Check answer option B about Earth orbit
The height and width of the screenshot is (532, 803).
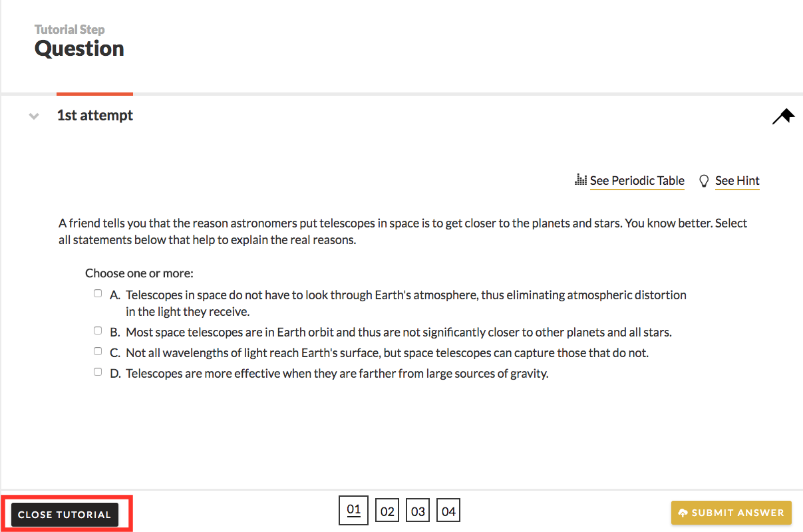(98, 331)
